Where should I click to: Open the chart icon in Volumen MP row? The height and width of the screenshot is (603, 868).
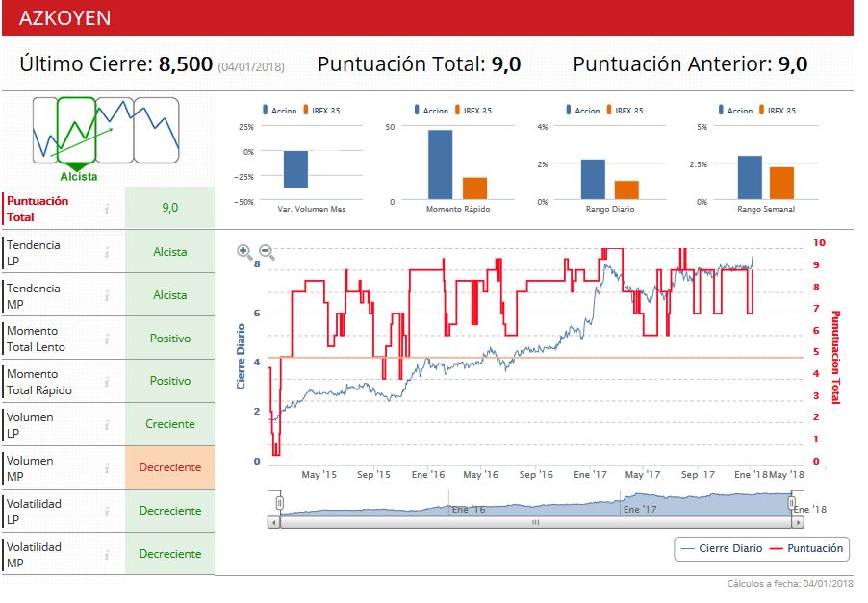[107, 468]
